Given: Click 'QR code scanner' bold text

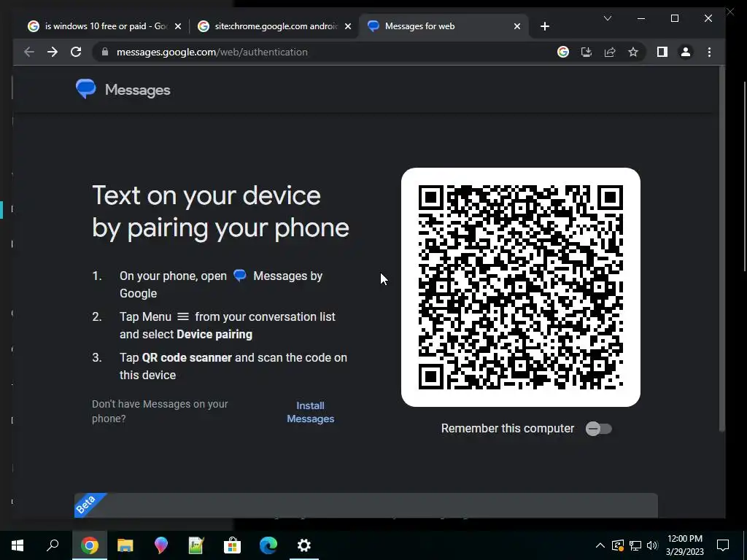Looking at the screenshot, I should (187, 357).
